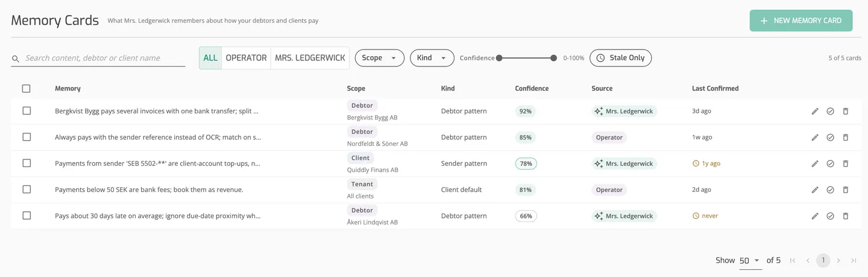868x277 pixels.
Task: Edit the Bergkvist Bygg memory card
Action: point(815,111)
